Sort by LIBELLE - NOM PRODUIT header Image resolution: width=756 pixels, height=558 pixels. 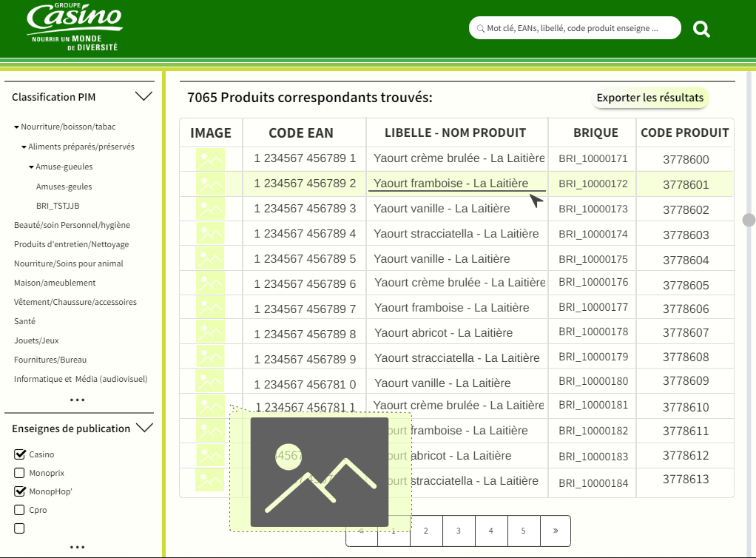(455, 132)
